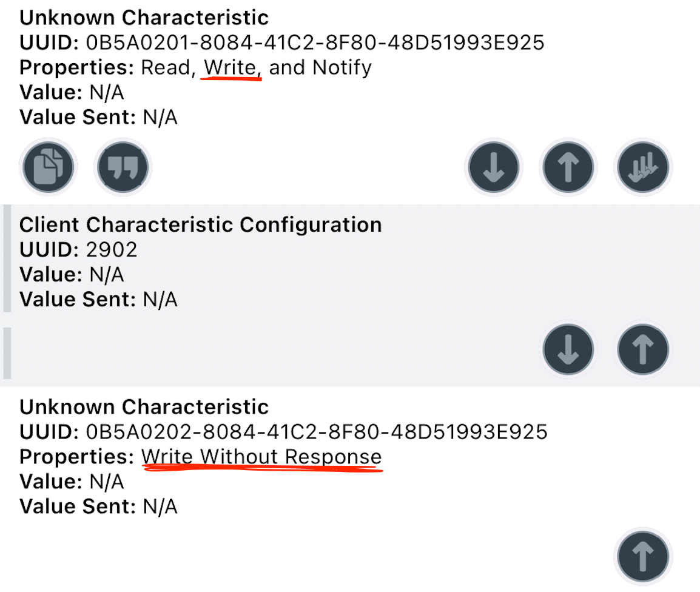
Task: Toggle quote display mode on first characteristic
Action: (x=122, y=167)
